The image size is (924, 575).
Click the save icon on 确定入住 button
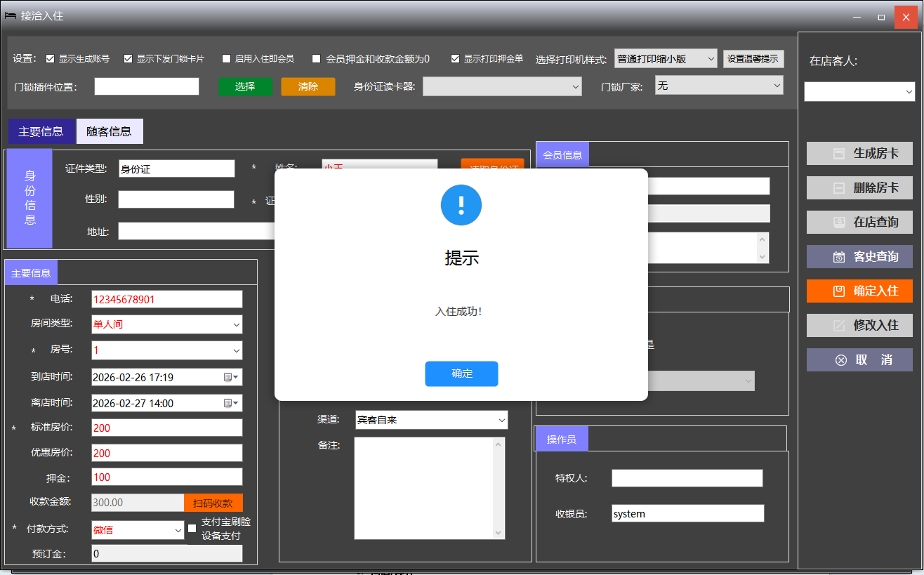[x=839, y=291]
